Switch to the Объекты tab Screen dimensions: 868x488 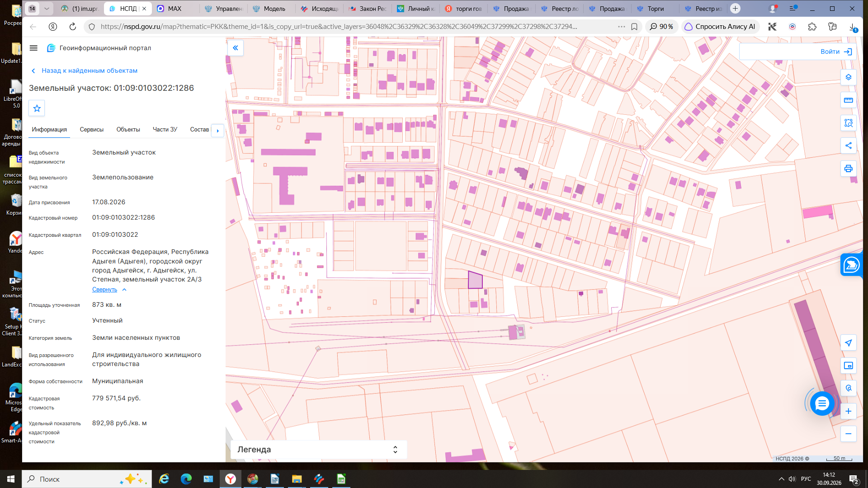128,130
